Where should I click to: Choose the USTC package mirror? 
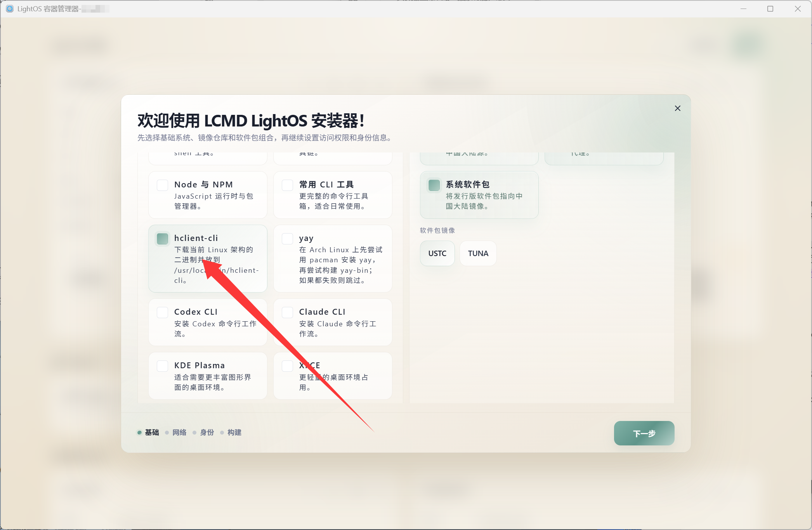point(437,253)
